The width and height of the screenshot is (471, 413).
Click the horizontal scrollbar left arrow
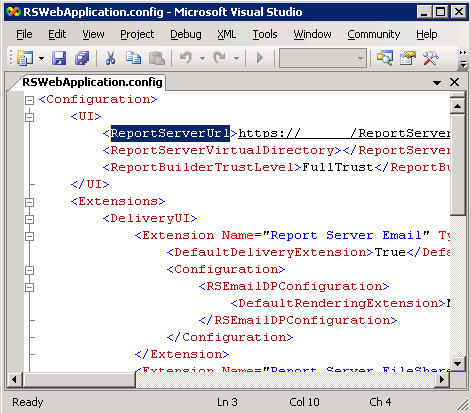point(14,379)
